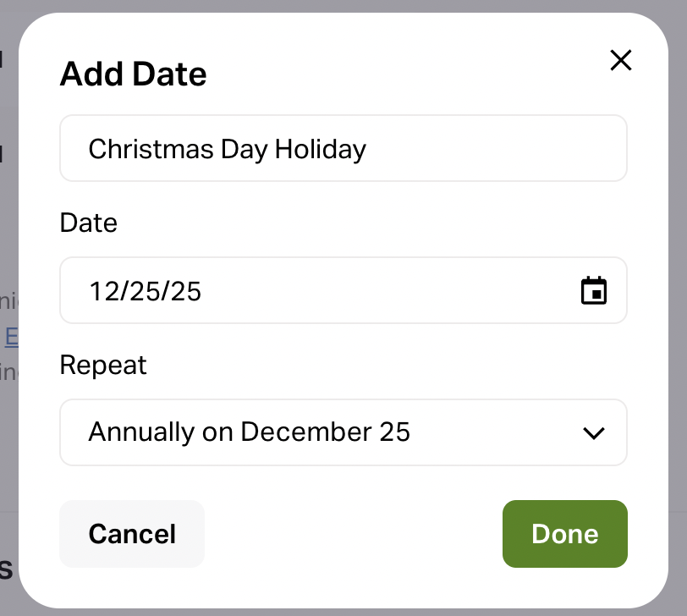Close the Add Date dialog with X

(x=621, y=60)
